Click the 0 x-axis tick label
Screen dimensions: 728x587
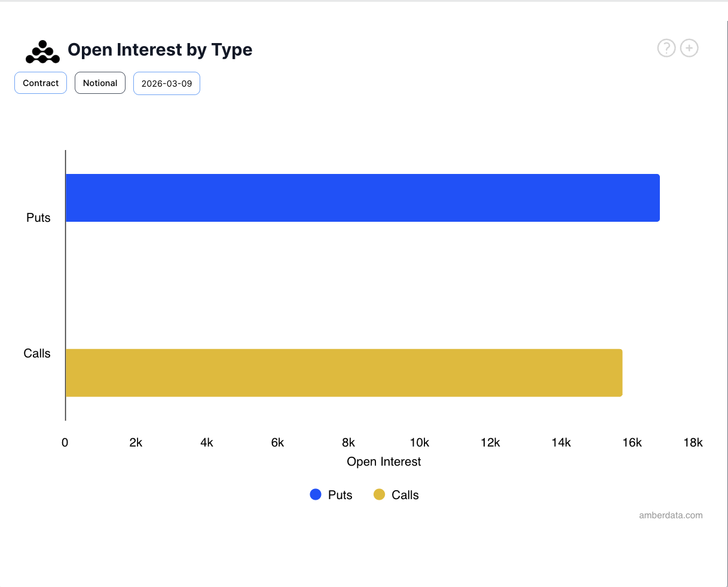point(65,442)
